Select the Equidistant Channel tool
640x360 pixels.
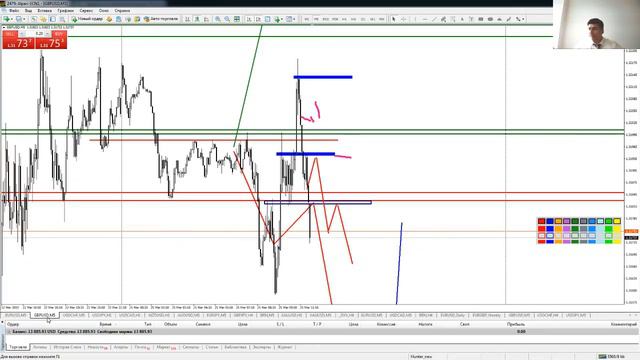point(443,19)
